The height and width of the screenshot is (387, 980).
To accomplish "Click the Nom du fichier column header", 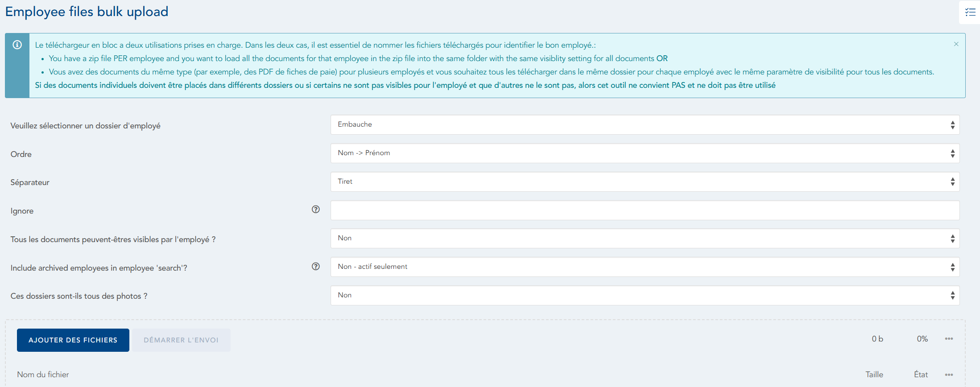I will [43, 375].
